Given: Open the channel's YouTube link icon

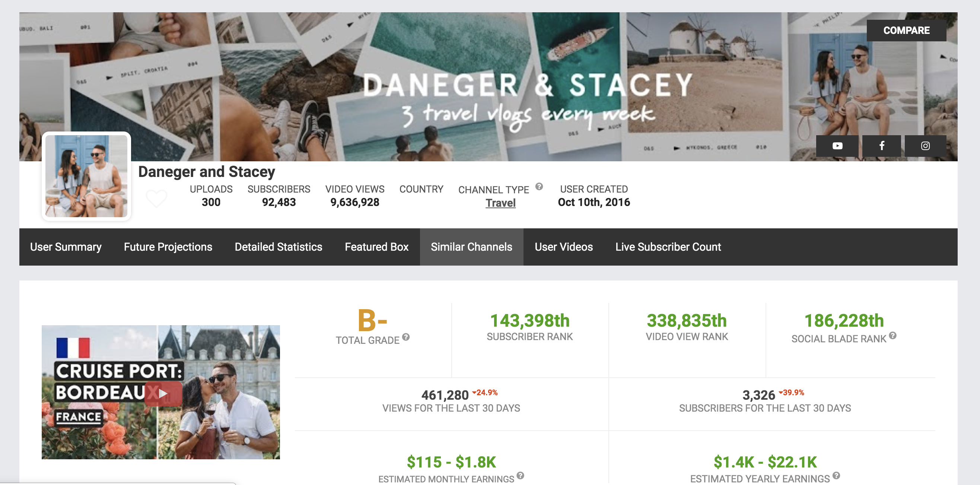Looking at the screenshot, I should [x=837, y=146].
